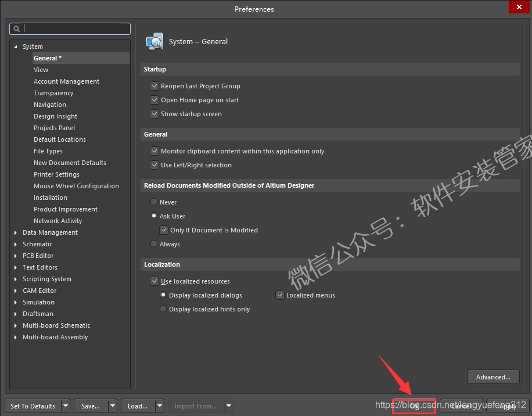Open the Default Locations page

pyautogui.click(x=60, y=139)
